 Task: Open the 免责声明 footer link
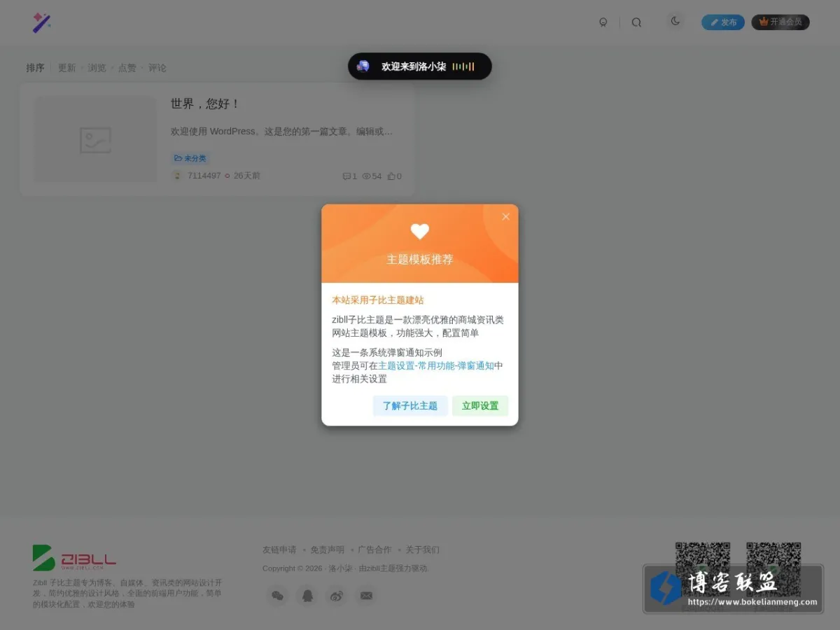pos(327,549)
